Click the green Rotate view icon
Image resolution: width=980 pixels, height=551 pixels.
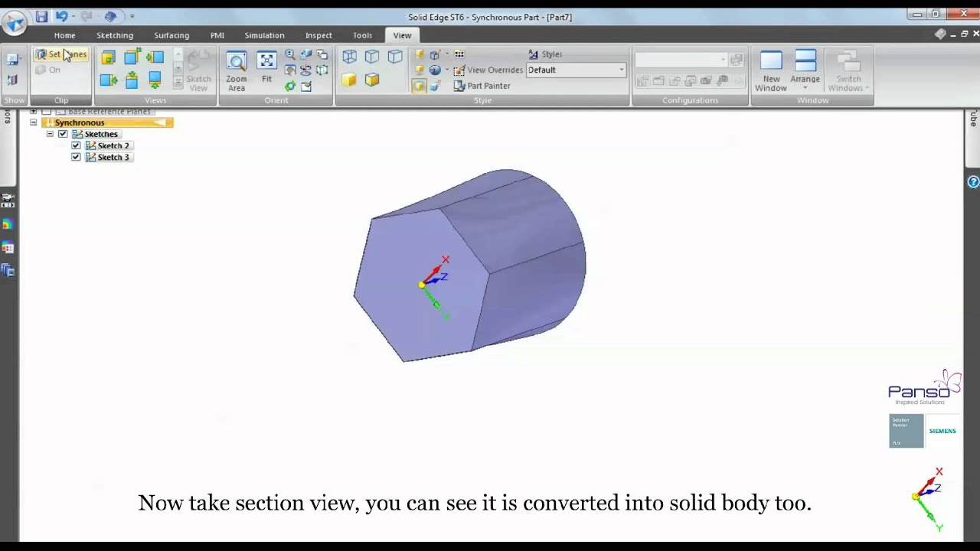pyautogui.click(x=290, y=86)
